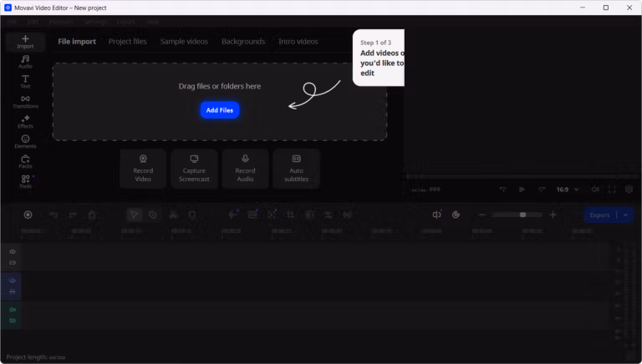Click the voice-over microphone toolbar icon
The width and height of the screenshot is (642, 364).
click(x=233, y=215)
